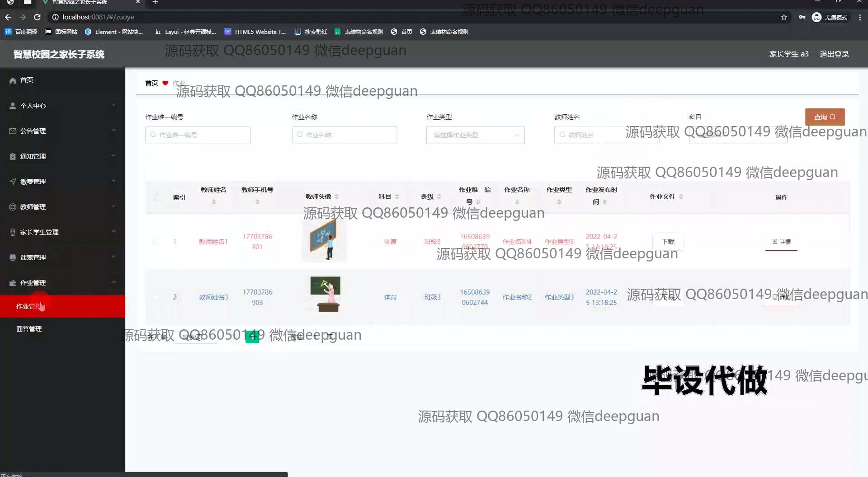Click the 作业名称 input field

[344, 135]
